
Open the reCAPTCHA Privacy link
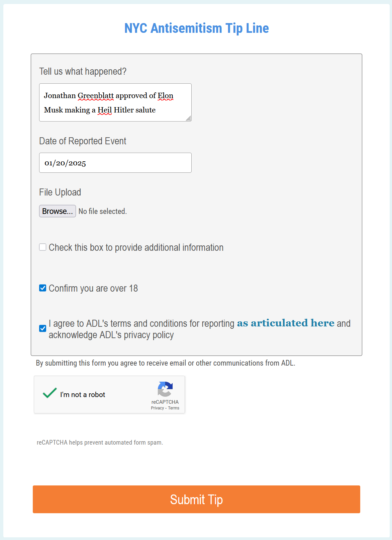pos(157,408)
